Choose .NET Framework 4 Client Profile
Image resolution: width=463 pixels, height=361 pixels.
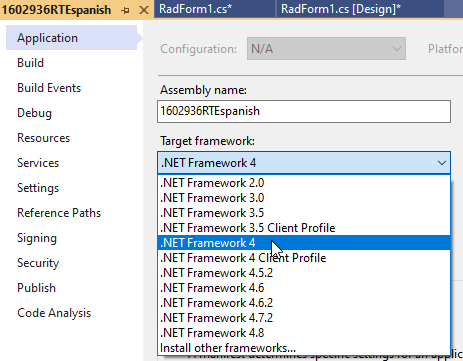pos(304,258)
